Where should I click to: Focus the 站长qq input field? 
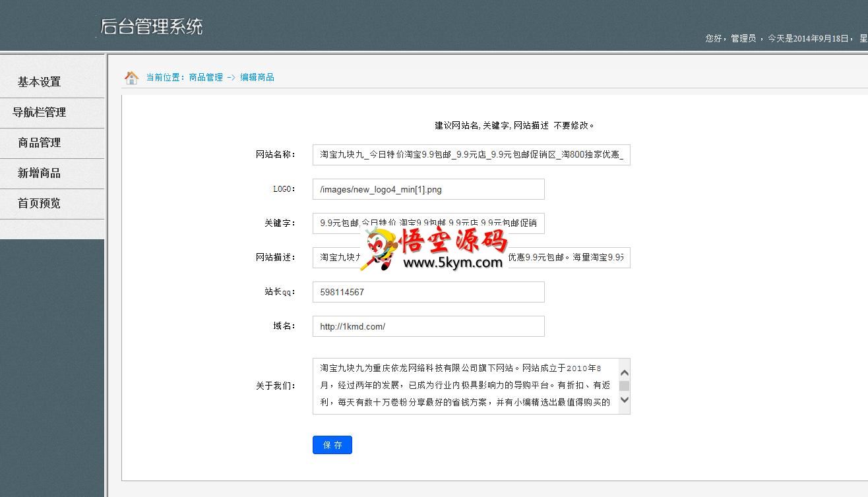(429, 292)
